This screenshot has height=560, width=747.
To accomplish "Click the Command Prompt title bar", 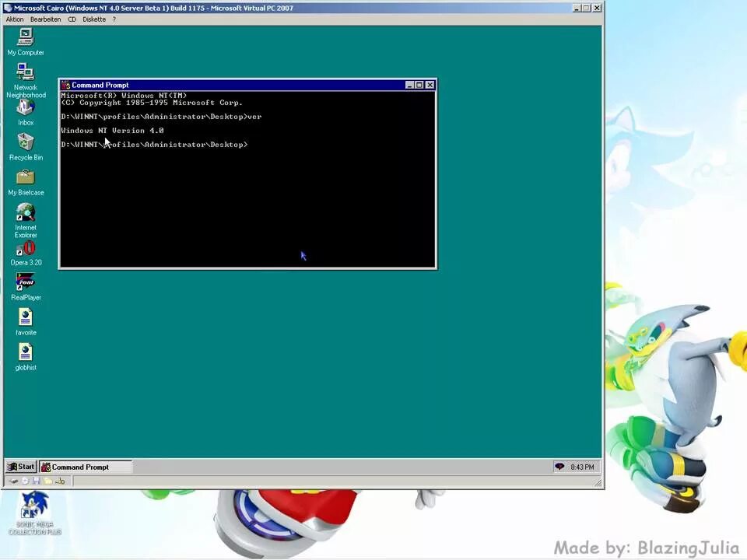I will click(x=247, y=86).
